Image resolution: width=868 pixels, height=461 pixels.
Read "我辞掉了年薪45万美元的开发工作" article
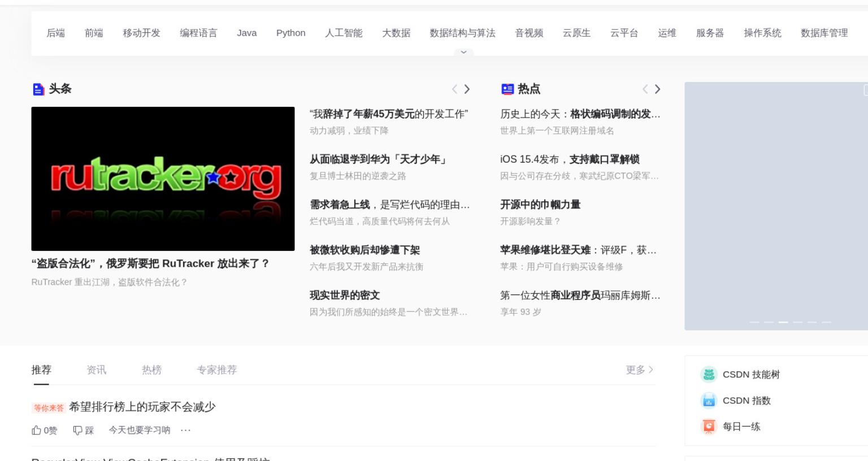(389, 114)
